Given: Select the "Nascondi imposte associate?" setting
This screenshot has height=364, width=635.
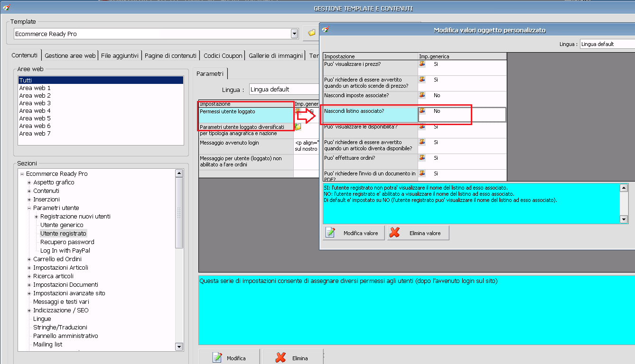Looking at the screenshot, I should [x=370, y=99].
